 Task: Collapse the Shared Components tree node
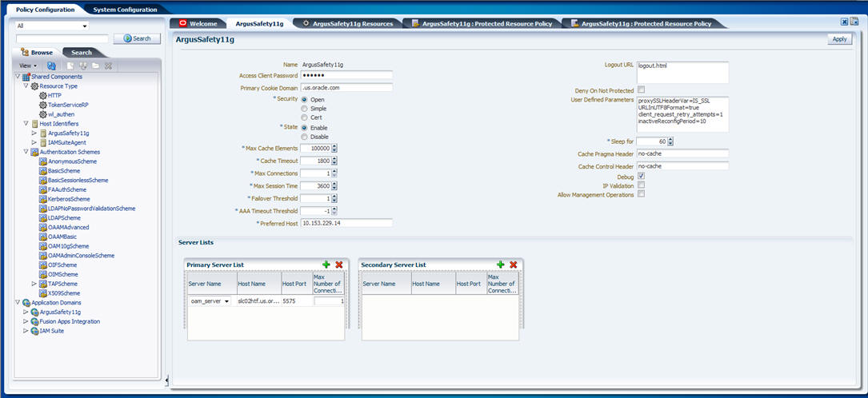coord(18,77)
